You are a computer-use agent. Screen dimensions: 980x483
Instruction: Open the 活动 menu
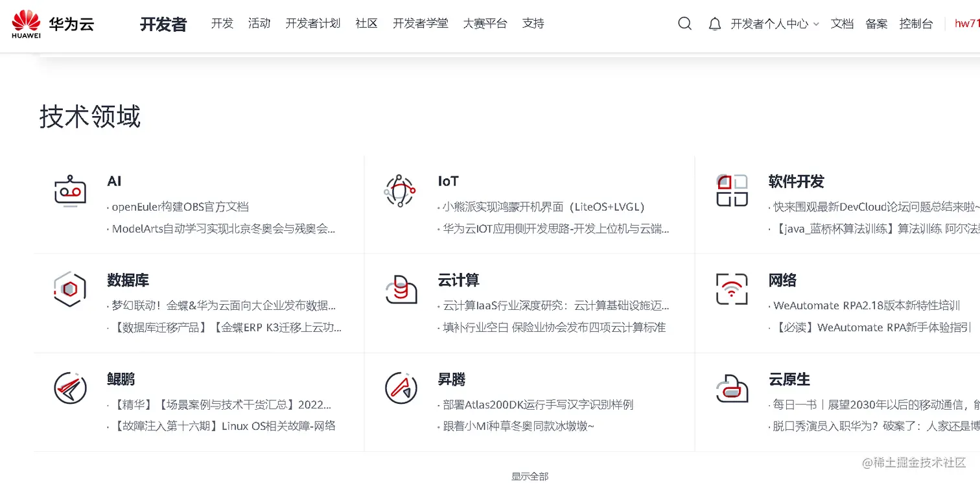click(x=259, y=23)
